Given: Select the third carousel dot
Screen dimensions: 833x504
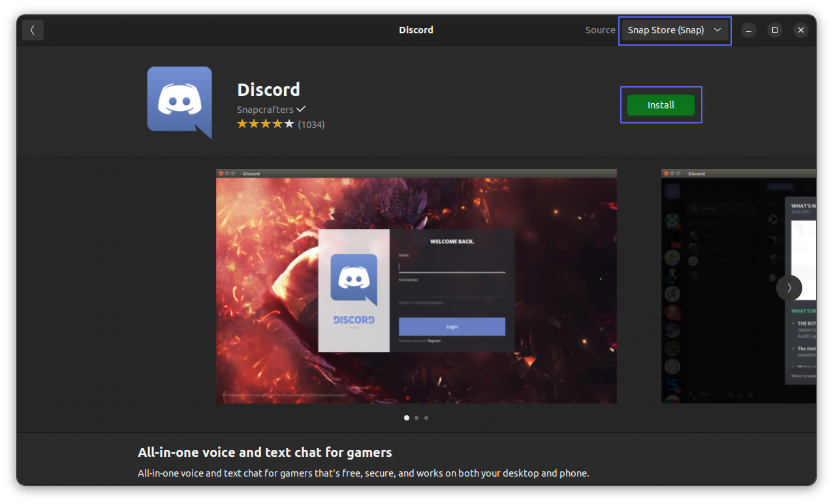Looking at the screenshot, I should click(426, 417).
